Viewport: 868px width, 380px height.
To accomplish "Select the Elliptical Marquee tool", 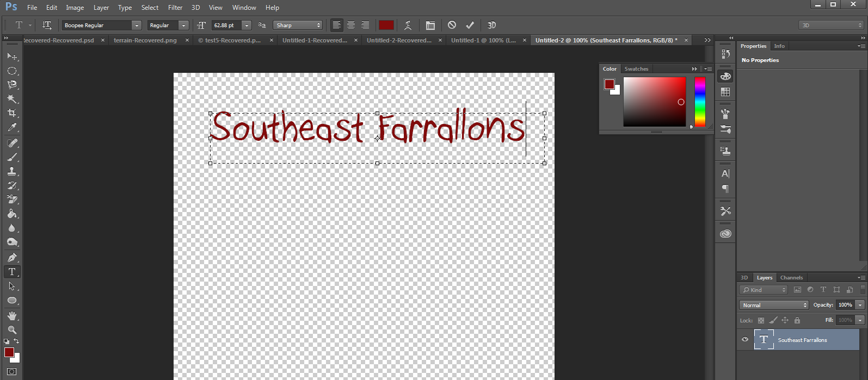I will 12,71.
